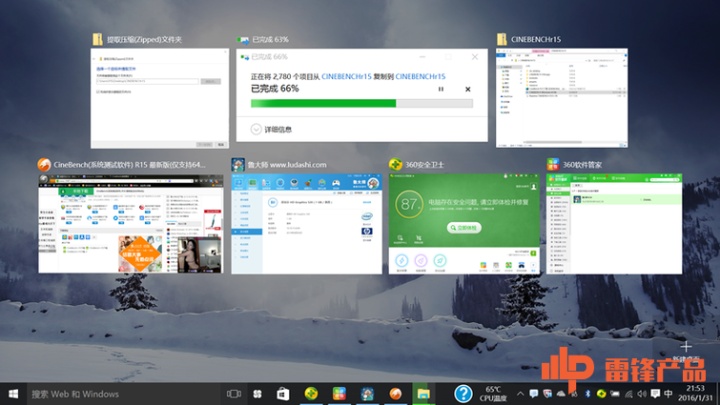
Task: Open the 鲁大师 taskbar icon
Action: pos(367,394)
